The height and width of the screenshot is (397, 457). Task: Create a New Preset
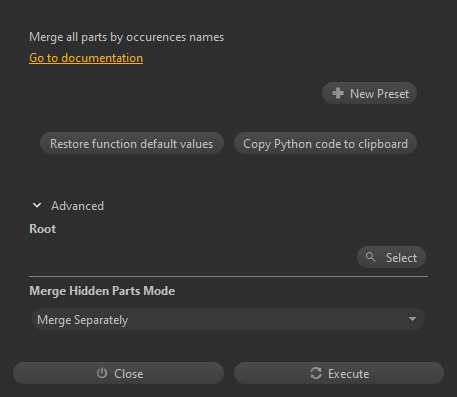pos(369,93)
